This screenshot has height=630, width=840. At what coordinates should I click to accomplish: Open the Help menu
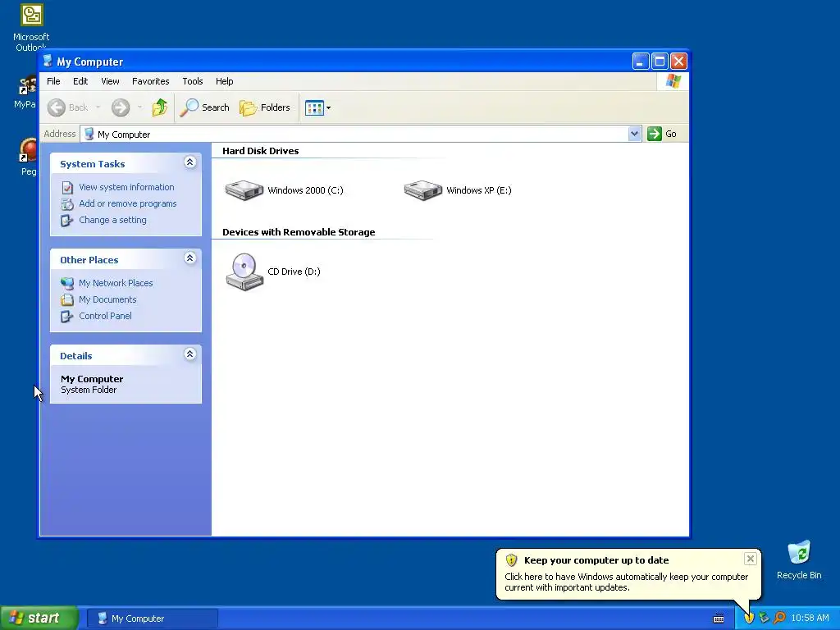[225, 81]
